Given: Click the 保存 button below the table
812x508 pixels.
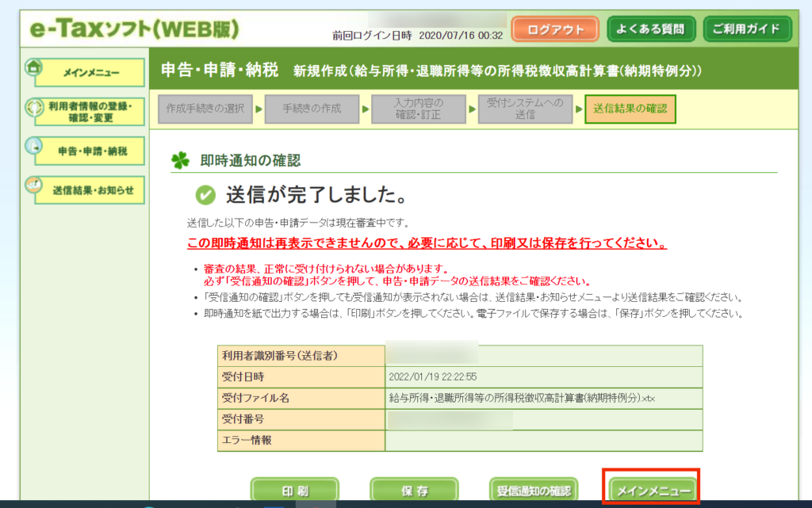Looking at the screenshot, I should 414,490.
